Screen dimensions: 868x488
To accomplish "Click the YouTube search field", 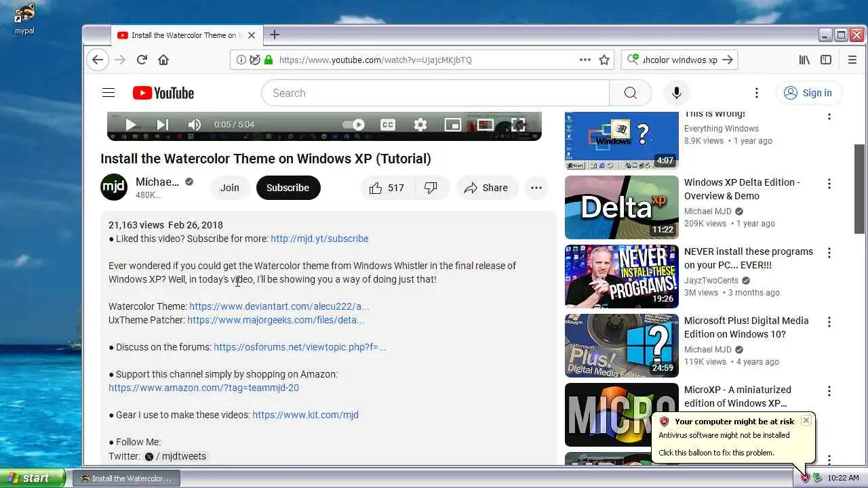I will point(435,93).
